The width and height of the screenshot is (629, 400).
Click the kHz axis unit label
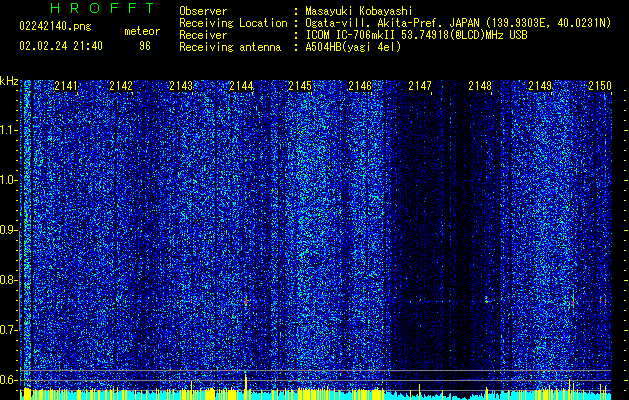(9, 81)
